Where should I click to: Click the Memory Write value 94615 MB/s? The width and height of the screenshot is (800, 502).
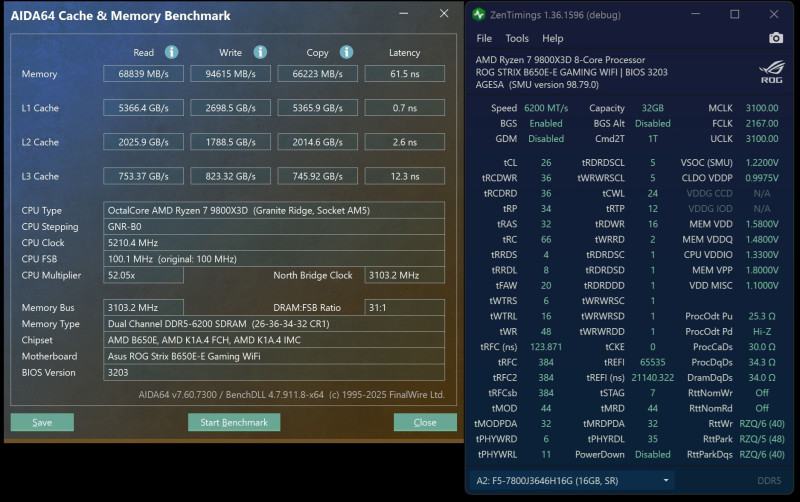point(231,74)
